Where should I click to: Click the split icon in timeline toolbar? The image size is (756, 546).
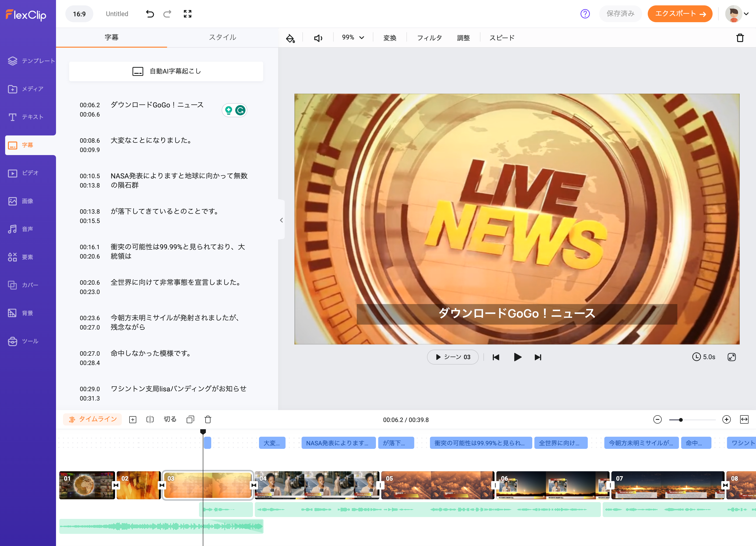click(150, 420)
